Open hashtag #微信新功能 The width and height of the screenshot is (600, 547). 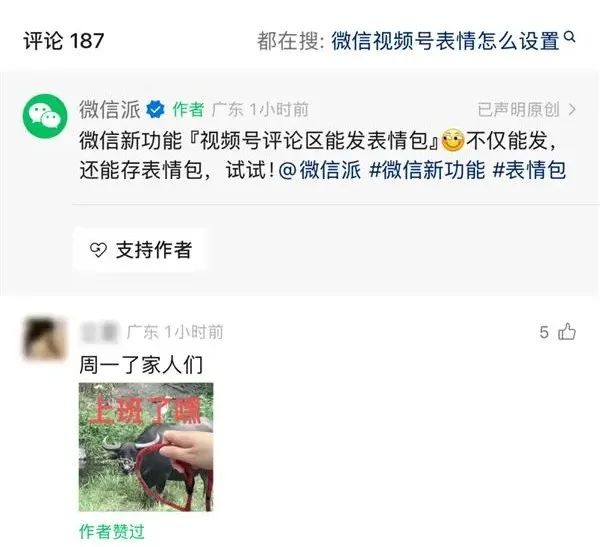coord(427,170)
